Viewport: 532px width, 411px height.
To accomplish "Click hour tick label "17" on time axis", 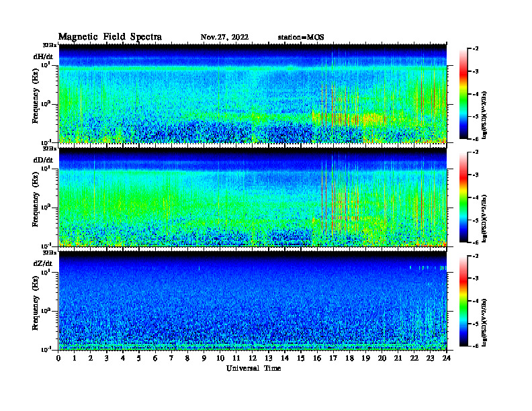I will point(333,359).
